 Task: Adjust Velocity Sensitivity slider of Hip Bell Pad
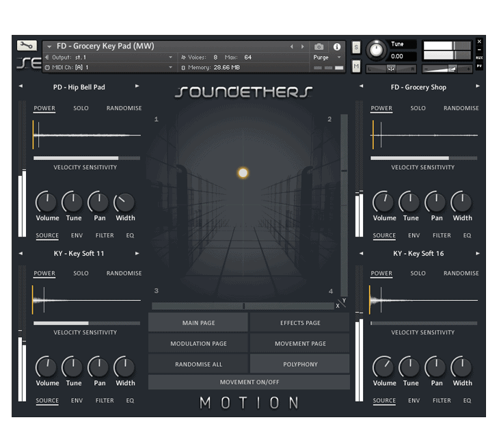[87, 158]
